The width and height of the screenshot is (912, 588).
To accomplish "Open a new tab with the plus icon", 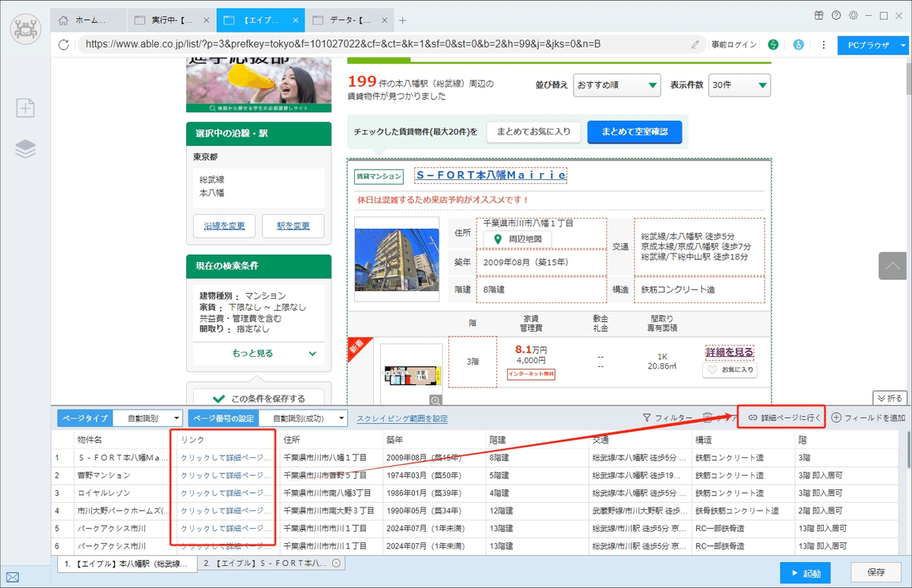I will pyautogui.click(x=403, y=21).
